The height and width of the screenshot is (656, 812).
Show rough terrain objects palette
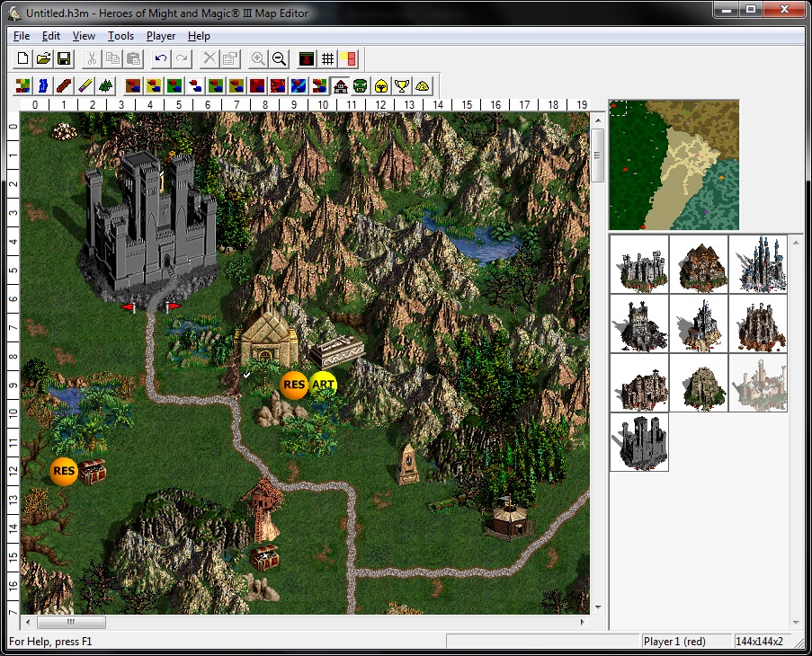236,86
